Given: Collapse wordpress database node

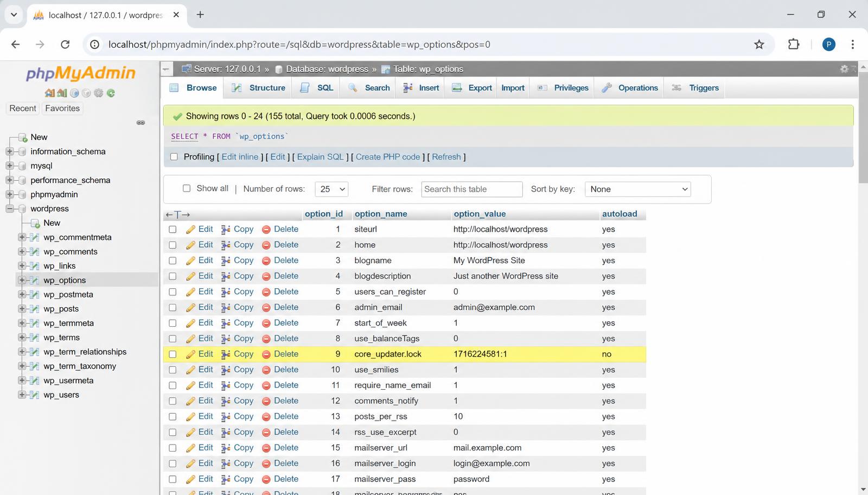Looking at the screenshot, I should (x=9, y=208).
